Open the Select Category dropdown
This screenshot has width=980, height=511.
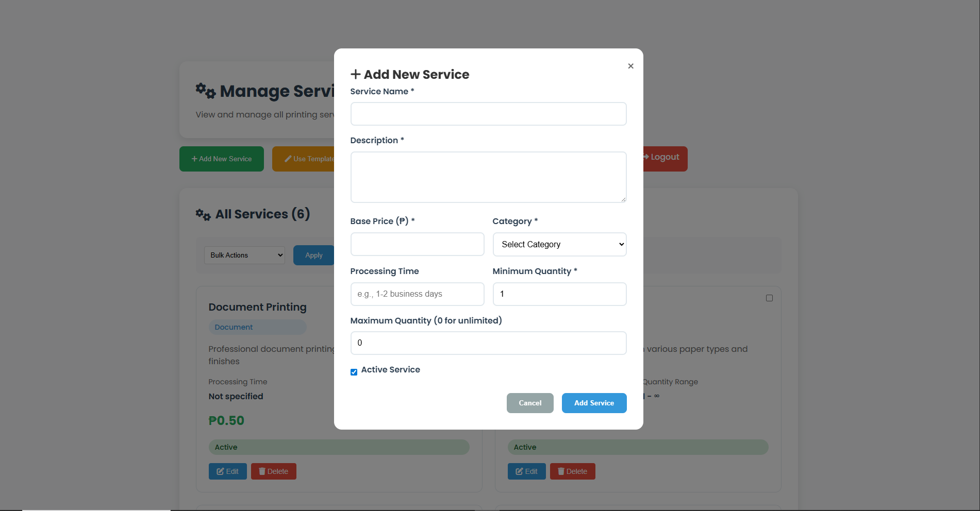tap(559, 244)
